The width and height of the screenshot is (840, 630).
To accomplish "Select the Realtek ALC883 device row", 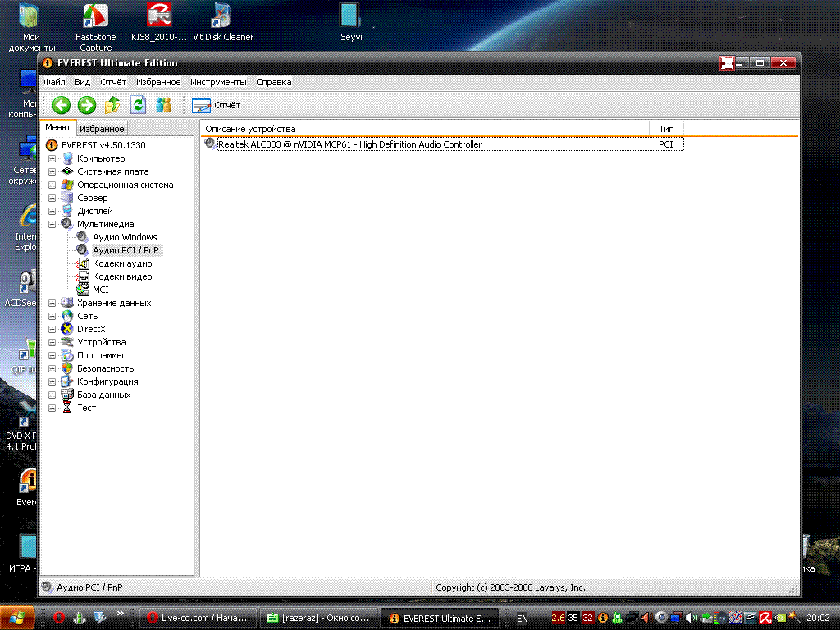I will coord(349,144).
